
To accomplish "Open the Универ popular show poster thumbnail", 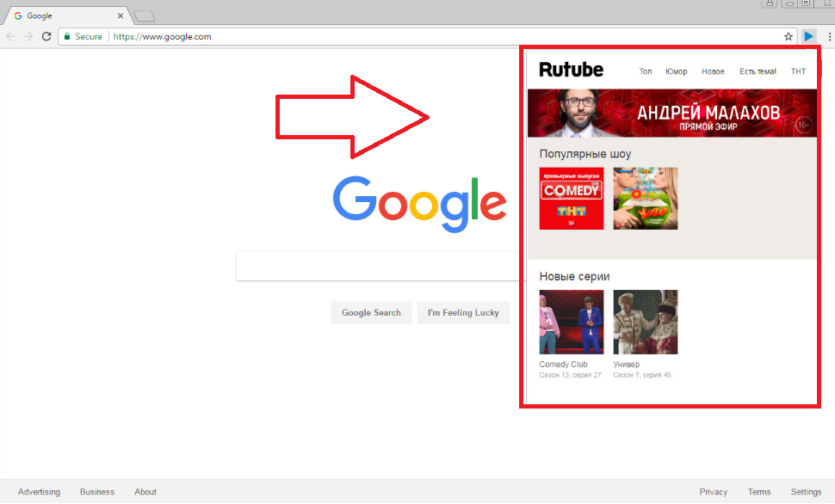I will 646,199.
